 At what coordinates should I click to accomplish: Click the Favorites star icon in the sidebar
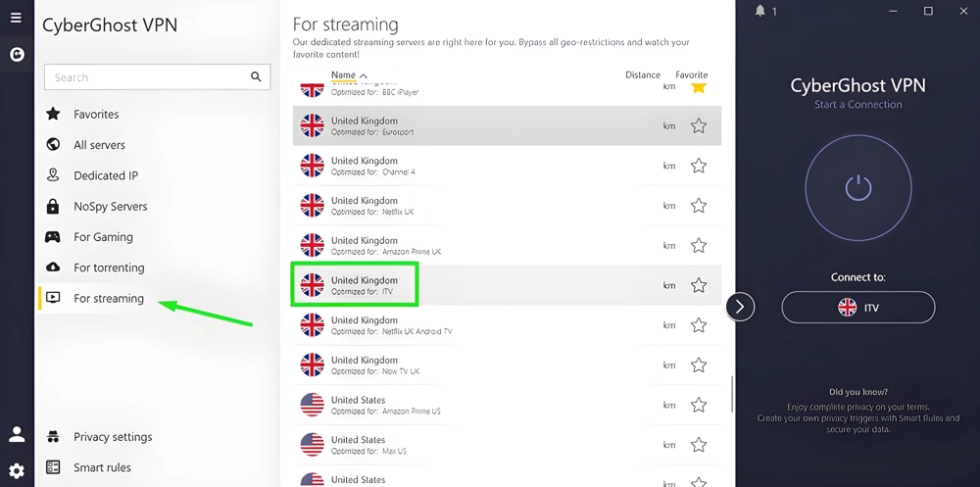[x=53, y=114]
